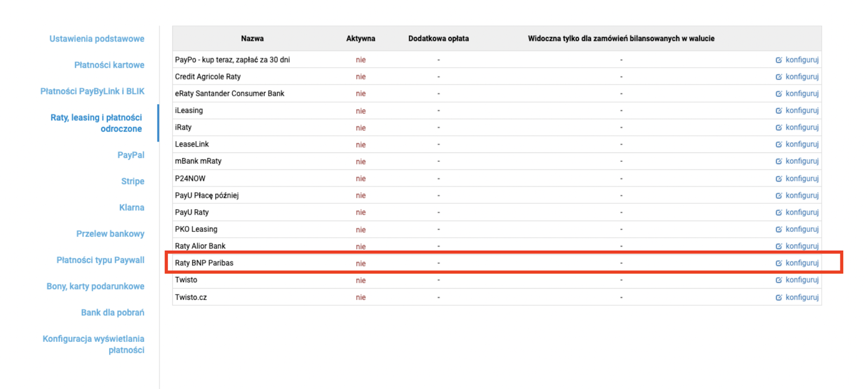Click the Widoczna tylko dla zamówień header

click(621, 39)
